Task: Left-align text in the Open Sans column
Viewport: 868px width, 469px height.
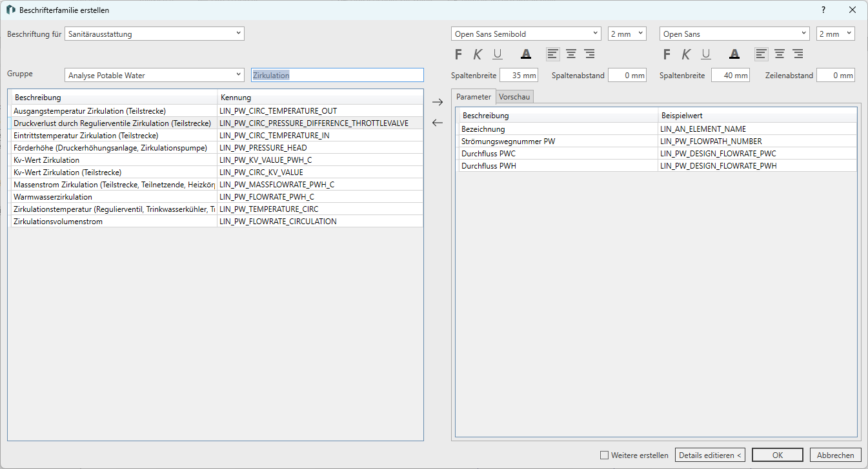Action: click(x=762, y=54)
